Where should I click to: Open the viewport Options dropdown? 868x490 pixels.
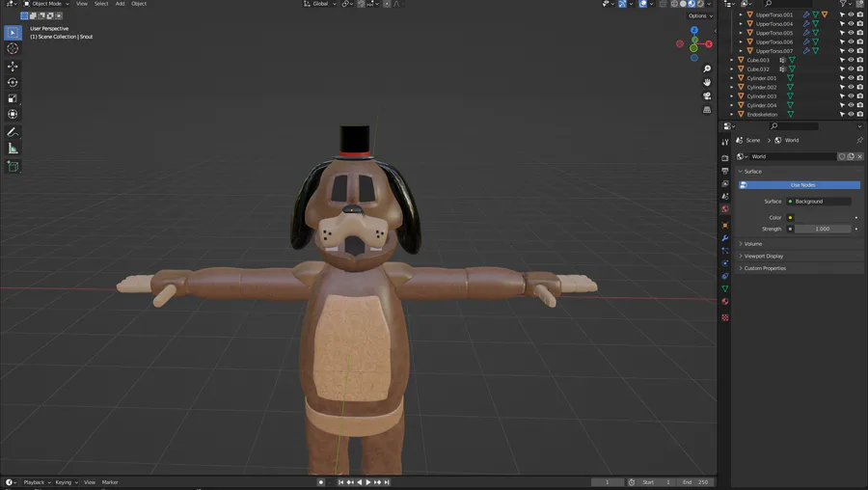pos(700,16)
